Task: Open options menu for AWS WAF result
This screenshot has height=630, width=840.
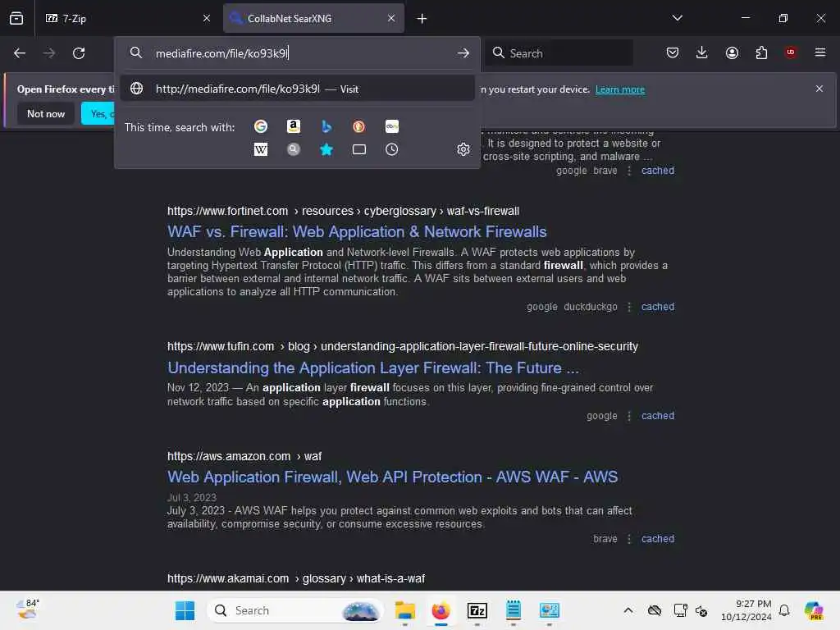Action: [629, 539]
